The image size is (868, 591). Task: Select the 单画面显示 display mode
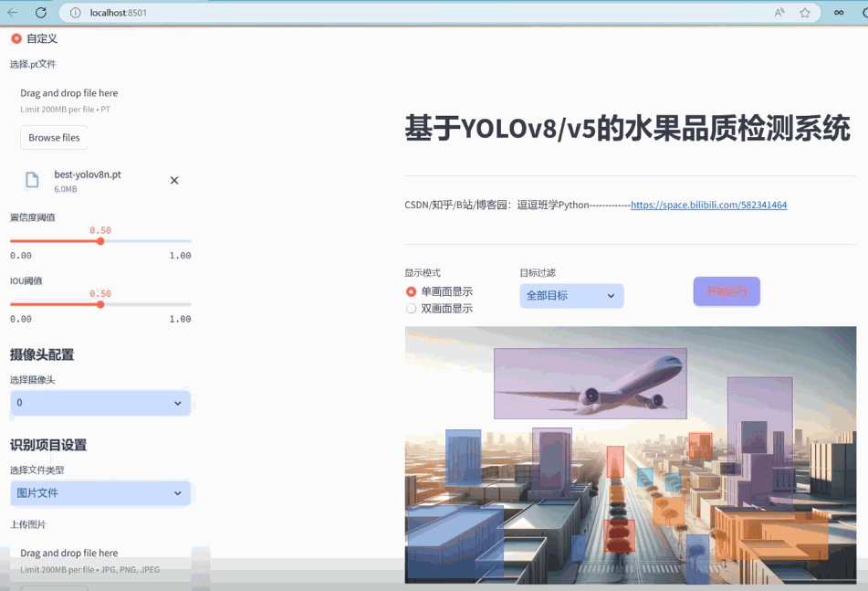(x=411, y=291)
